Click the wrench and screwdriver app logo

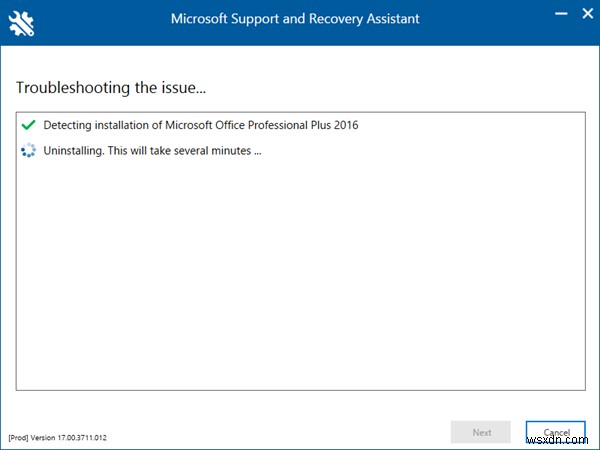[21, 24]
